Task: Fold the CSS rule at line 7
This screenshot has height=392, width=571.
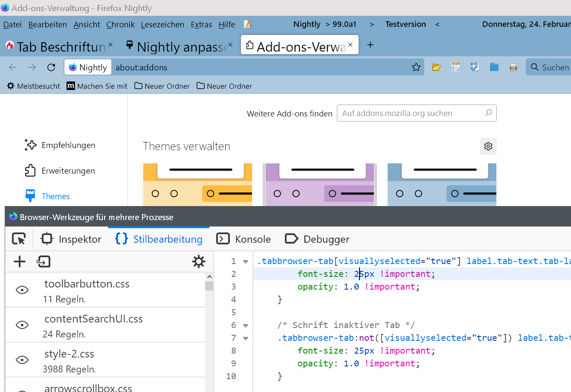Action: coord(246,338)
